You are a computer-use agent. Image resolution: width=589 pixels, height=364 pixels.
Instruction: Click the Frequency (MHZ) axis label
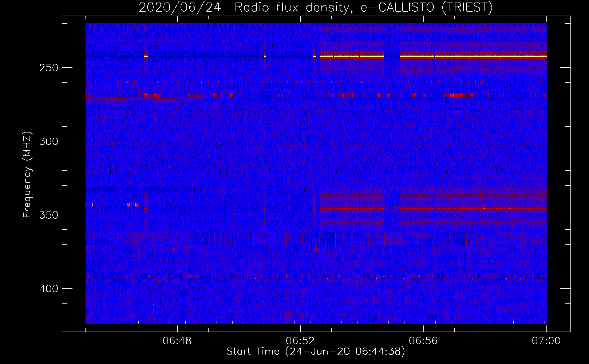click(27, 175)
